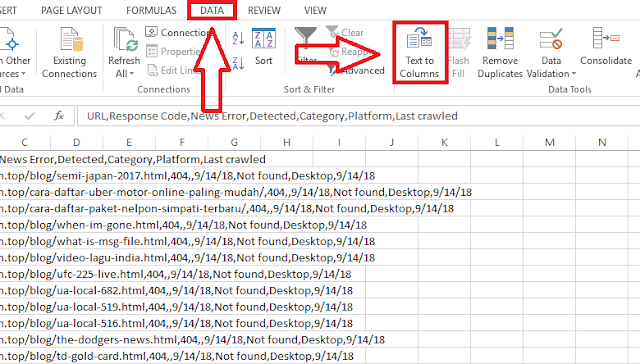Select column M header
The height and width of the screenshot is (364, 640).
click(550, 142)
